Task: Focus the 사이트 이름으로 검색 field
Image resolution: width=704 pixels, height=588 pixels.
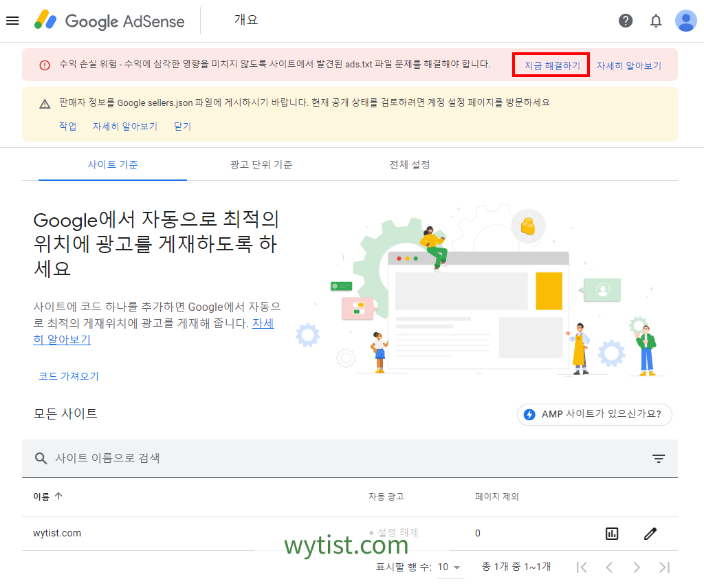Action: coord(350,458)
